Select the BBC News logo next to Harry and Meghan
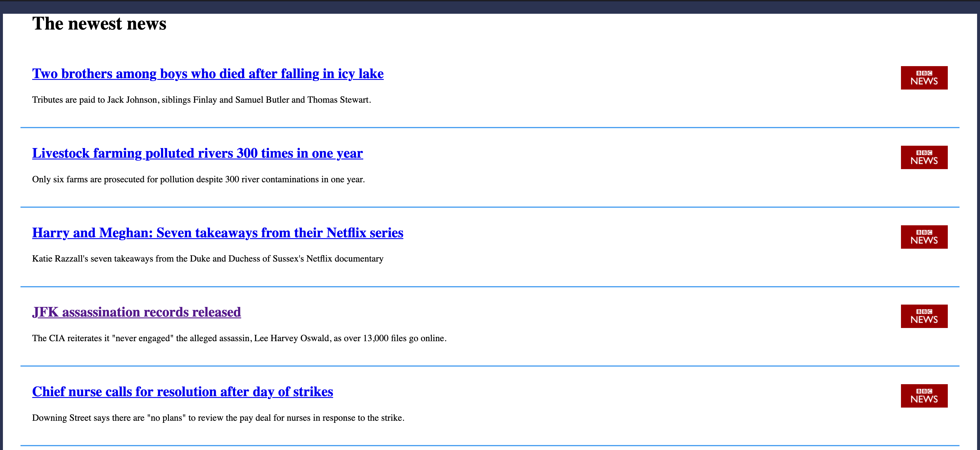Image resolution: width=980 pixels, height=450 pixels. pyautogui.click(x=924, y=237)
